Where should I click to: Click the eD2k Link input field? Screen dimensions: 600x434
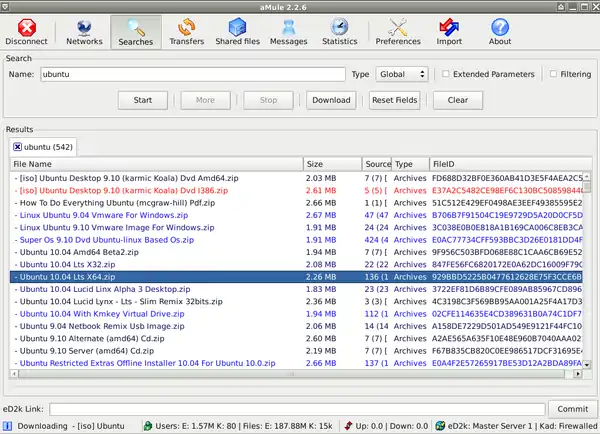click(297, 409)
